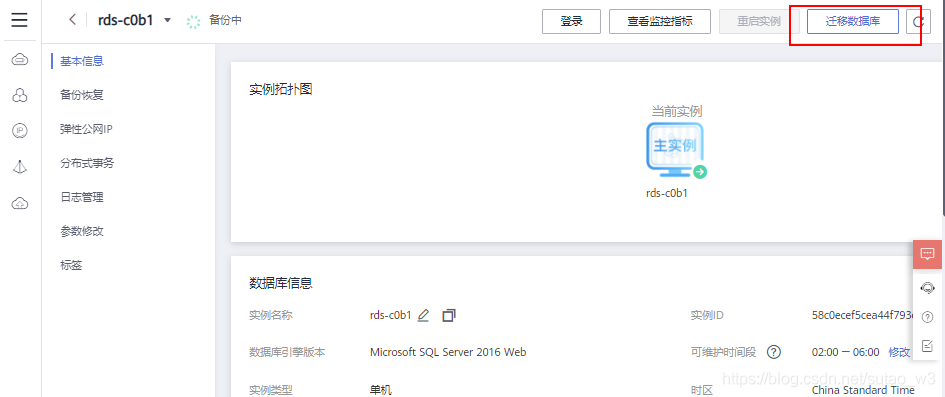Viewport: 945px width, 397px height.
Task: Open the cloud upload sidebar icon
Action: pyautogui.click(x=20, y=204)
